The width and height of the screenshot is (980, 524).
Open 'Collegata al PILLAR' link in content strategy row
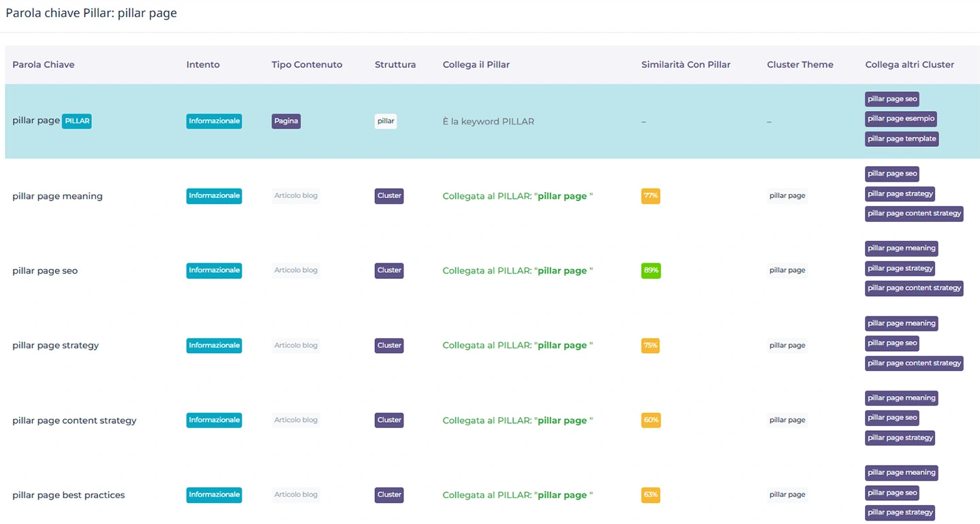click(517, 421)
